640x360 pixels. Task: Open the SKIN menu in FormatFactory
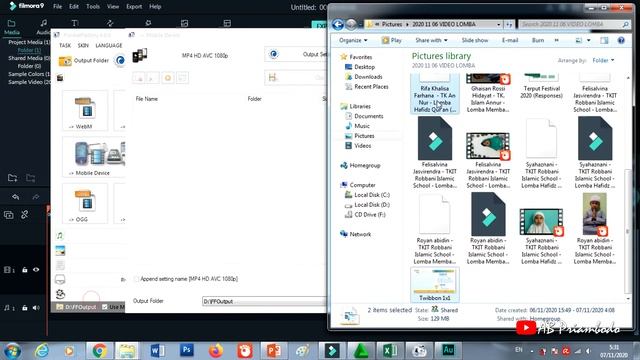83,45
